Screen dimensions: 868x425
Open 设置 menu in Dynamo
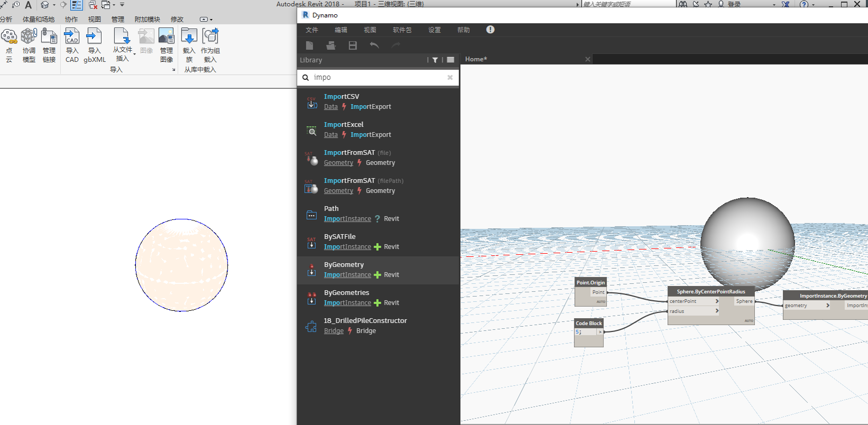[435, 30]
